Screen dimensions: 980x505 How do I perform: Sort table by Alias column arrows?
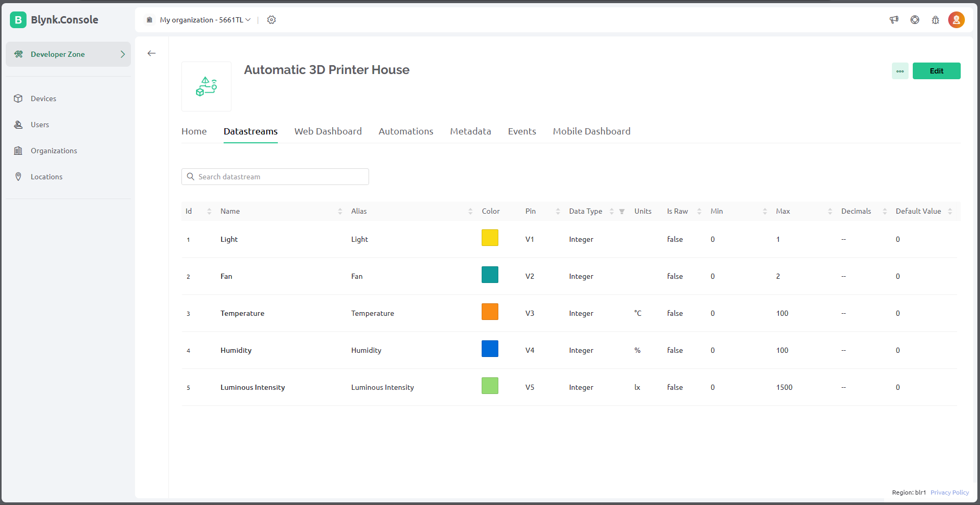click(470, 211)
